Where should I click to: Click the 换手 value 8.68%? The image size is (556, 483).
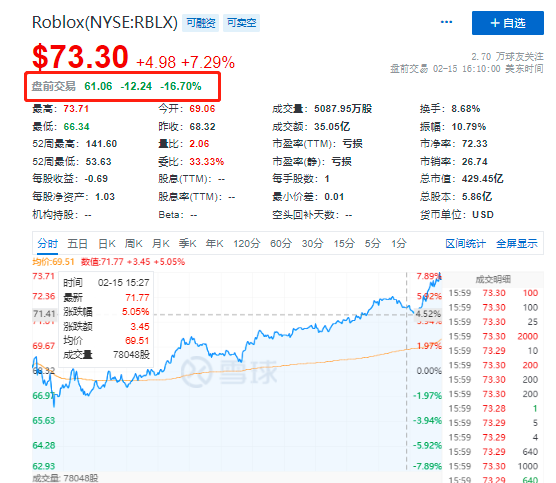click(466, 109)
